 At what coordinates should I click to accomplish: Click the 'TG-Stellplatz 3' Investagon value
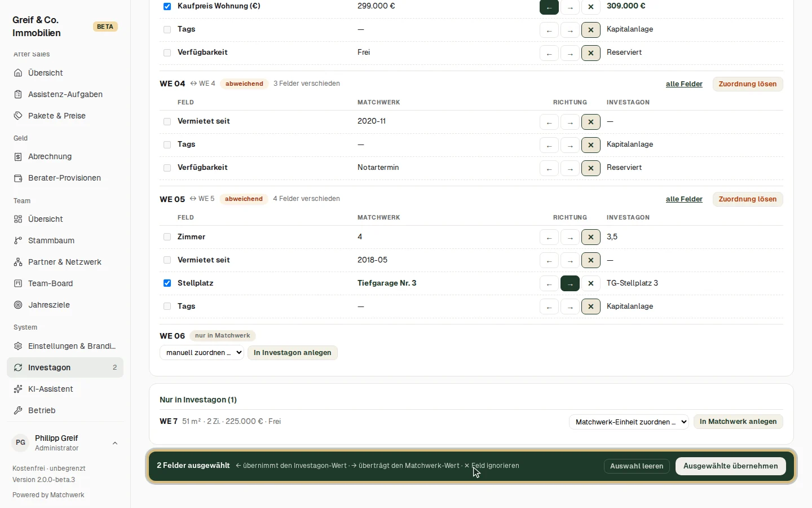pyautogui.click(x=632, y=283)
